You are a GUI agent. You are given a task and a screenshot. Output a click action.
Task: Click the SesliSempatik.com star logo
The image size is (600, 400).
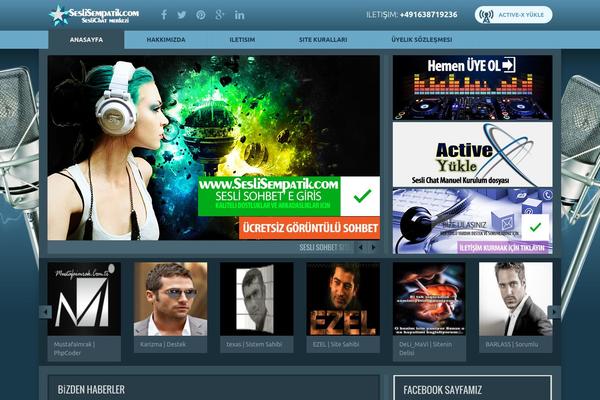click(x=94, y=15)
